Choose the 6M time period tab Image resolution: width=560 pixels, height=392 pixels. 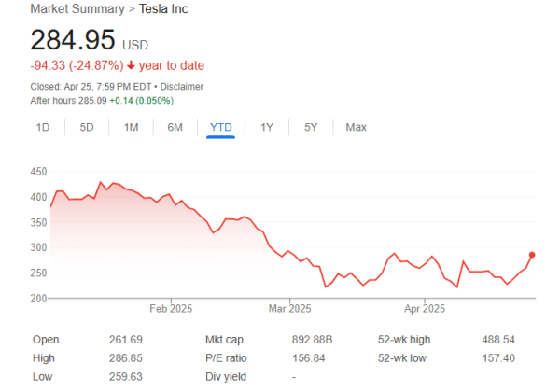pyautogui.click(x=175, y=127)
